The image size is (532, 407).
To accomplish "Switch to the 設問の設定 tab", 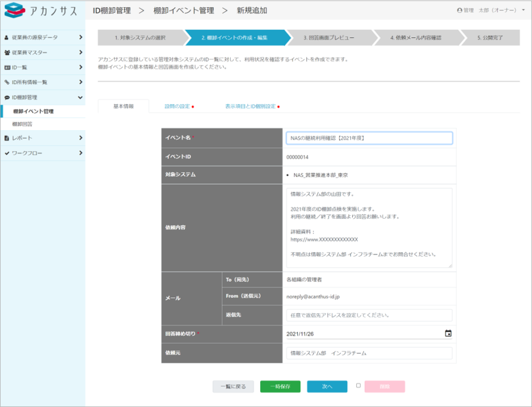I will point(177,106).
